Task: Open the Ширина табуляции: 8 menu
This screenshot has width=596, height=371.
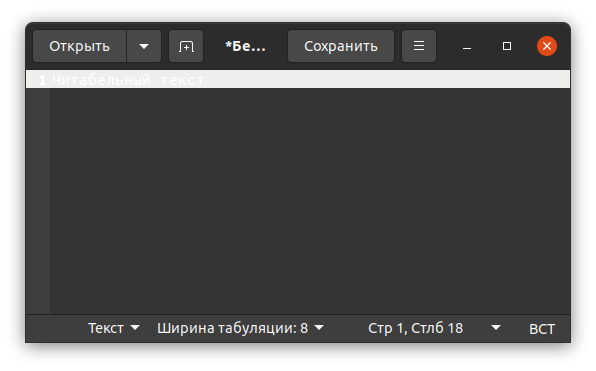Action: (240, 328)
